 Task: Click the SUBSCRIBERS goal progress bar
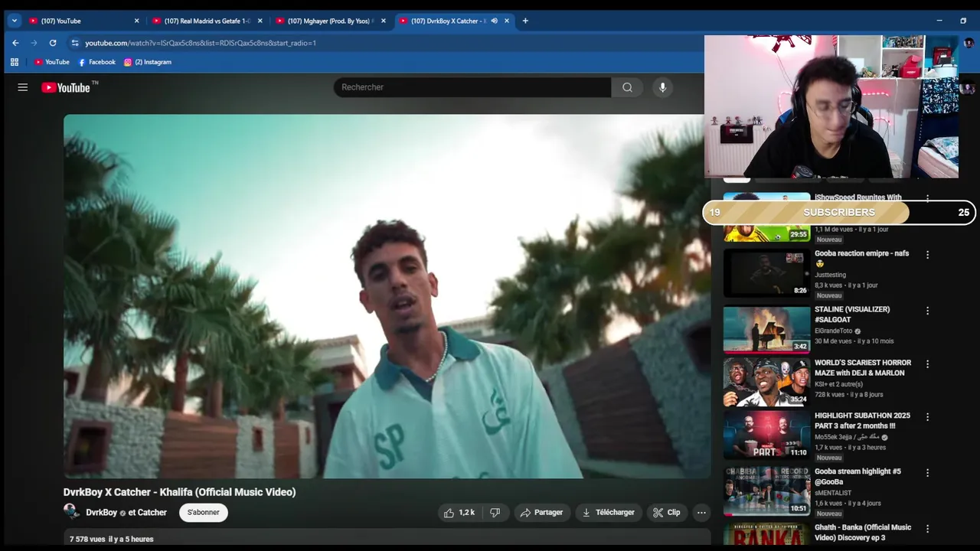(x=839, y=213)
